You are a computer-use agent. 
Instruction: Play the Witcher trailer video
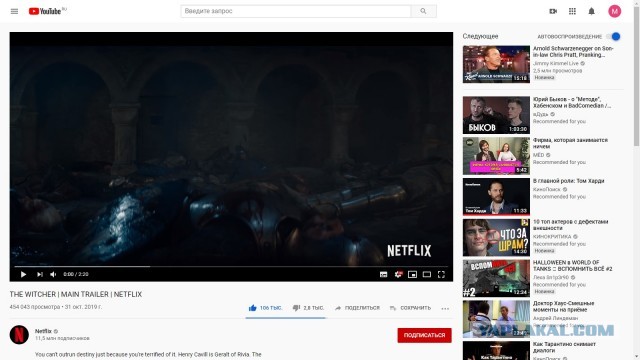tap(23, 274)
